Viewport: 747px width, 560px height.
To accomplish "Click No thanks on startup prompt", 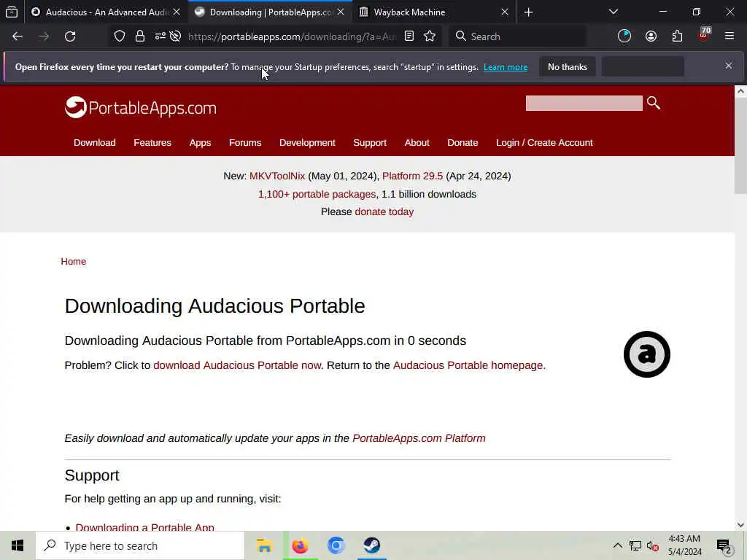I will [568, 66].
